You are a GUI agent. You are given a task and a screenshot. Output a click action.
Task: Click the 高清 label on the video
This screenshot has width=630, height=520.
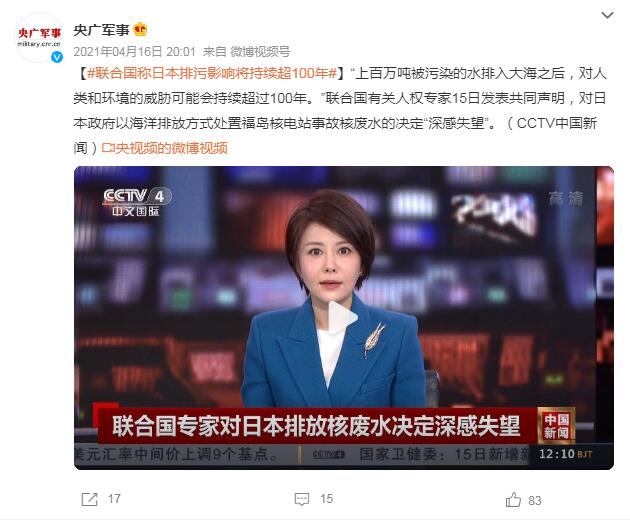coord(566,199)
